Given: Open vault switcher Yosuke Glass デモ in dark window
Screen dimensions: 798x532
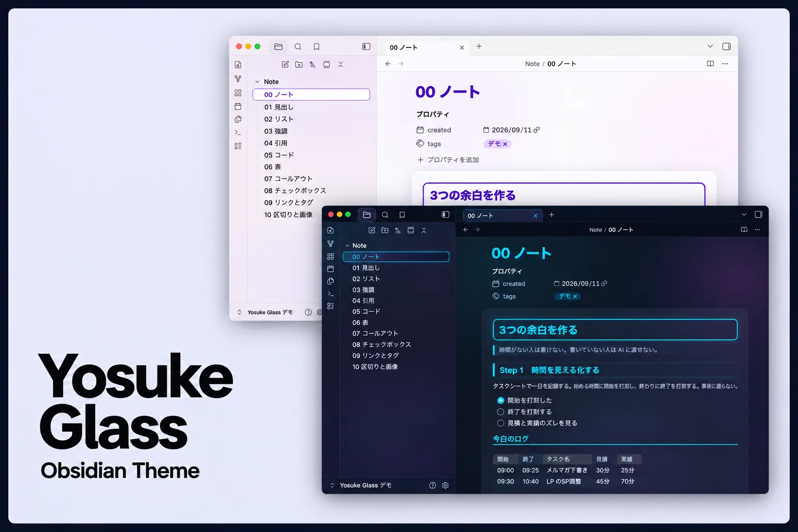Looking at the screenshot, I should pos(361,485).
